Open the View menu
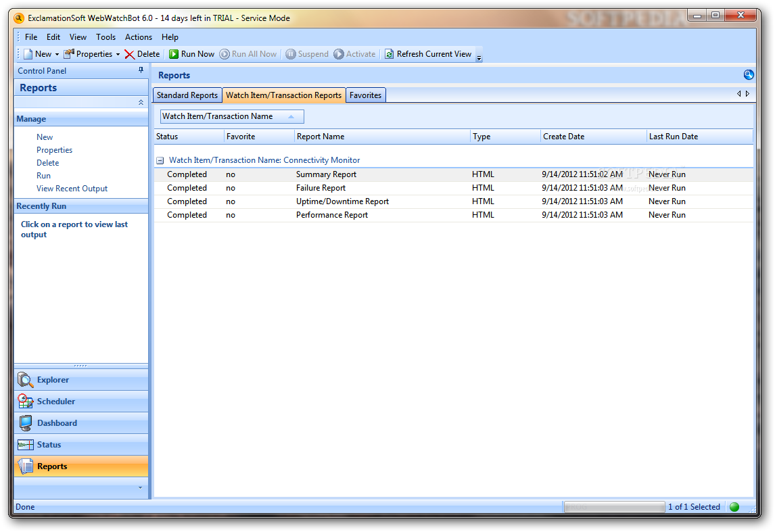775x532 pixels. pos(78,37)
